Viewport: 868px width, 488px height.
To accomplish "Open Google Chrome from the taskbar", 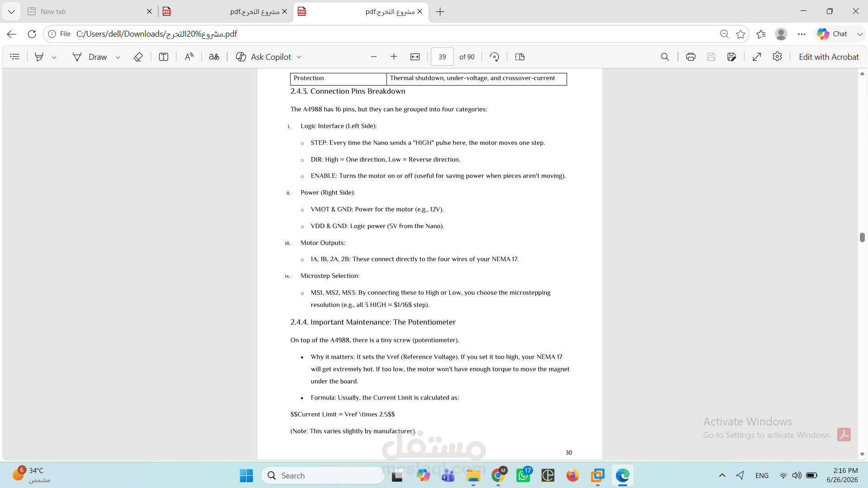I will coord(498,476).
